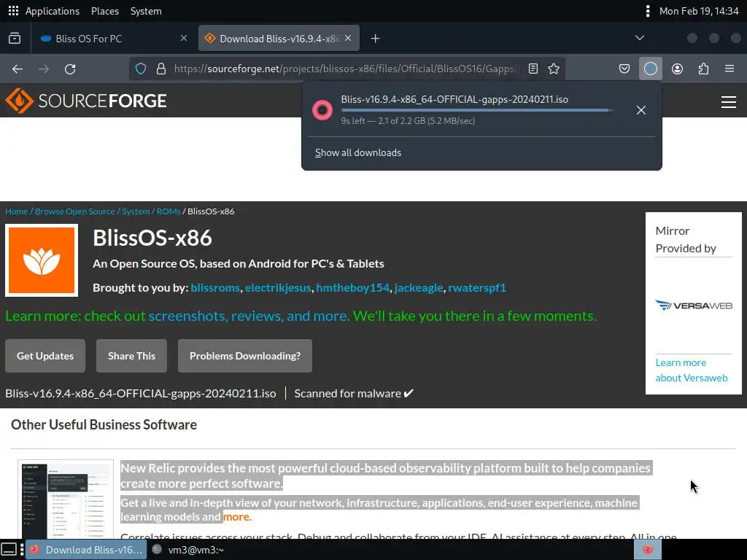Screen dimensions: 747x560
Task: Select Download Bliss-v16 taskbar window button
Action: [x=86, y=550]
